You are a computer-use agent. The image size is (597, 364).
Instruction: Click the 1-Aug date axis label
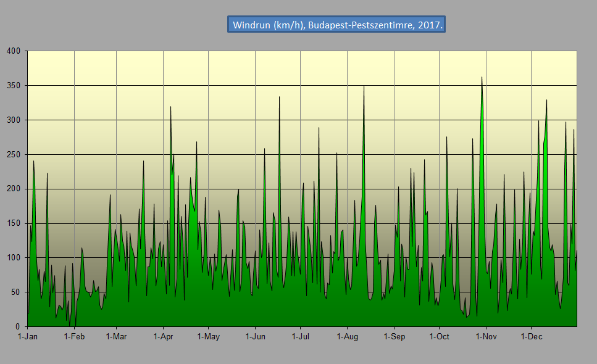click(347, 337)
